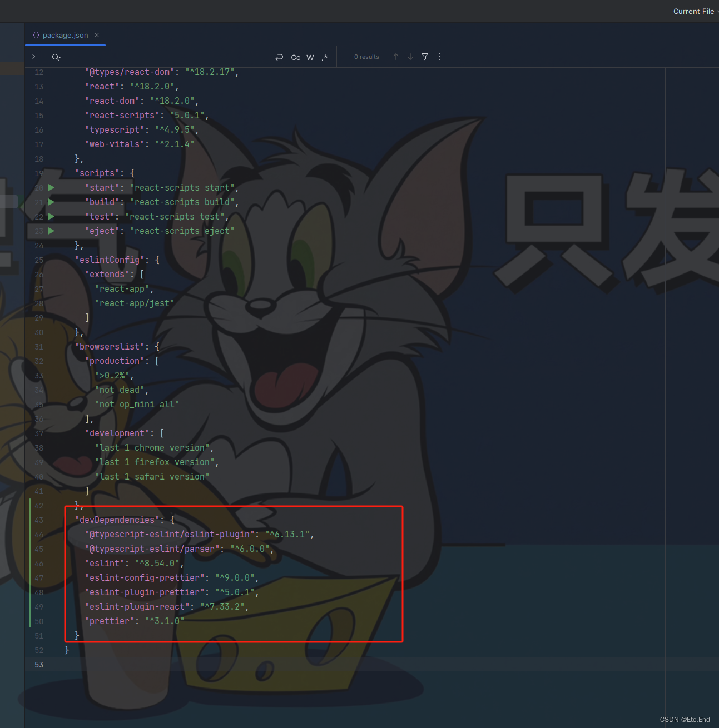Expand the replace field chevron
This screenshot has width=719, height=728.
34,57
